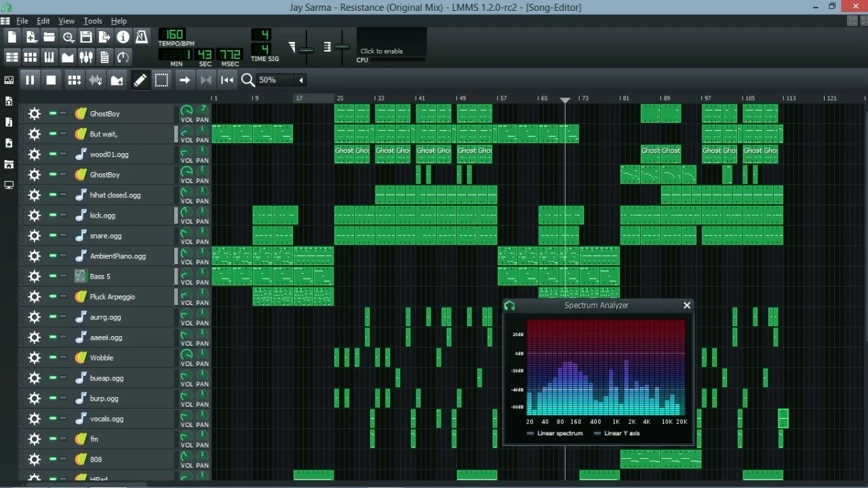Image resolution: width=868 pixels, height=488 pixels.
Task: Show the Beat+Bassline Editor
Action: [x=31, y=57]
